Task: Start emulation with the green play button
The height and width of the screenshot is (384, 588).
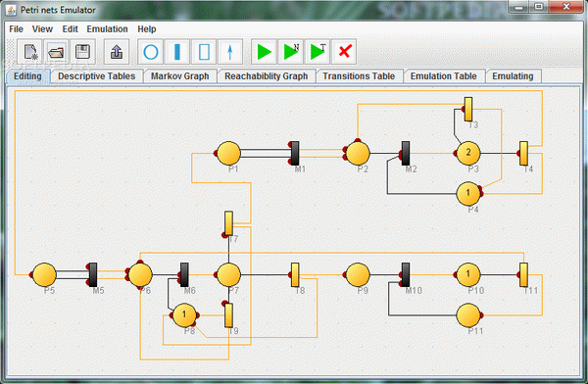Action: (264, 52)
